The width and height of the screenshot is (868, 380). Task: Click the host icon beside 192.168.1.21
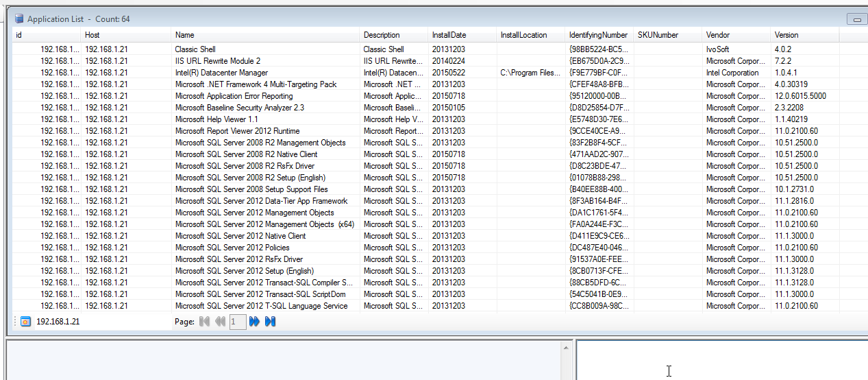tap(25, 321)
